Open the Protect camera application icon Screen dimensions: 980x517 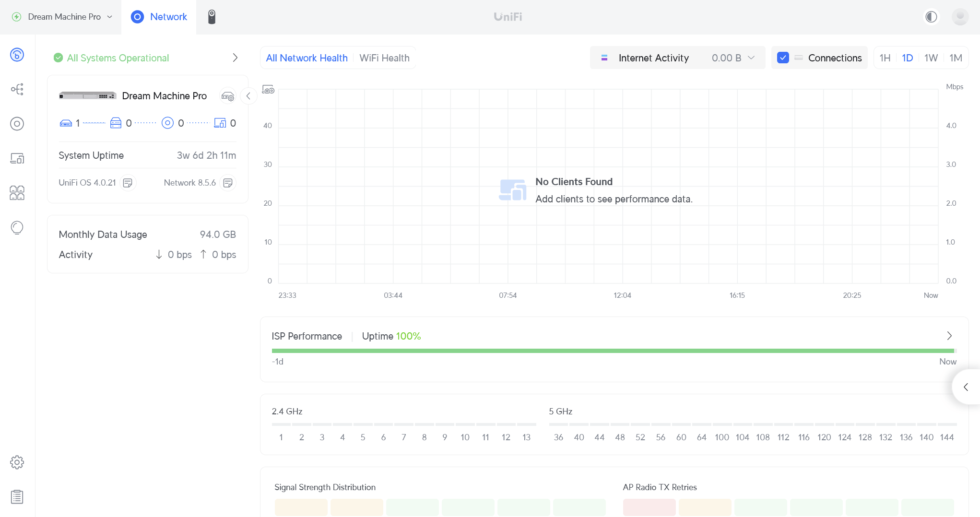pos(212,17)
